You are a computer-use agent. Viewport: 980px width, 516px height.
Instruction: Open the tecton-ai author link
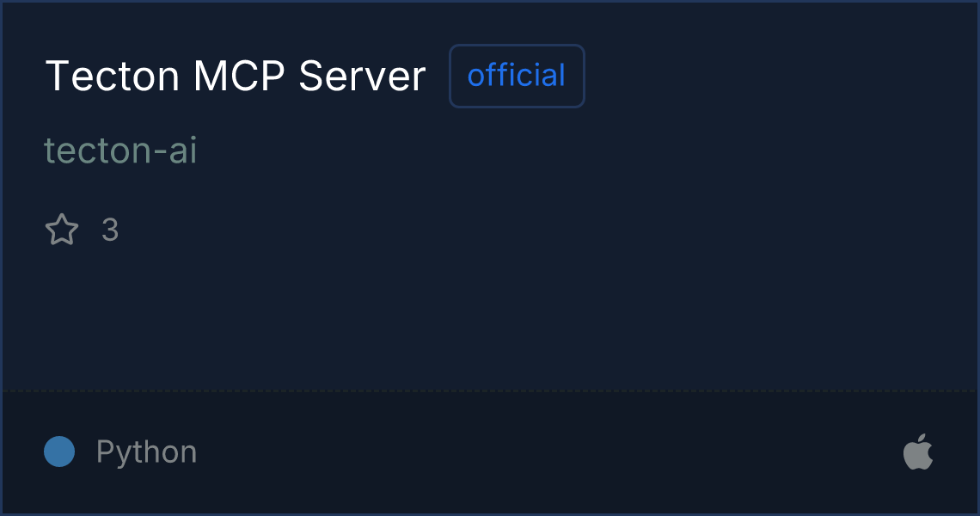click(x=120, y=150)
